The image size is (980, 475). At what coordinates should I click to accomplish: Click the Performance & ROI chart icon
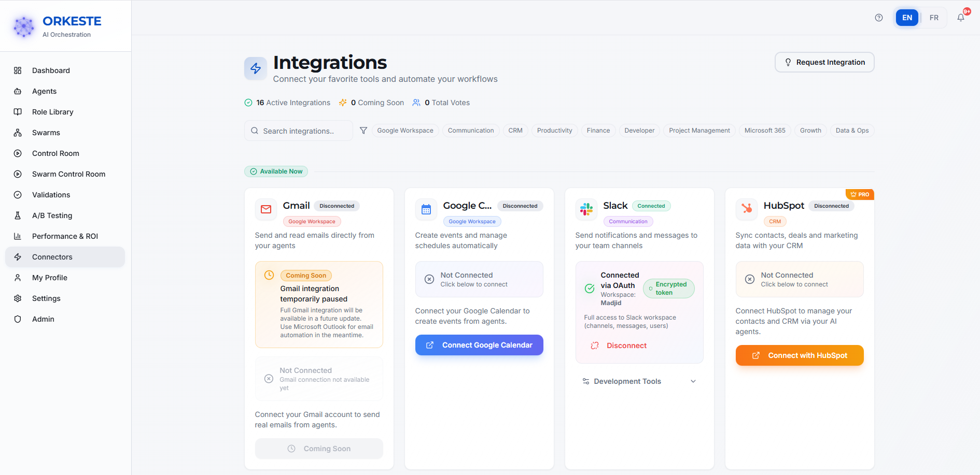click(18, 236)
